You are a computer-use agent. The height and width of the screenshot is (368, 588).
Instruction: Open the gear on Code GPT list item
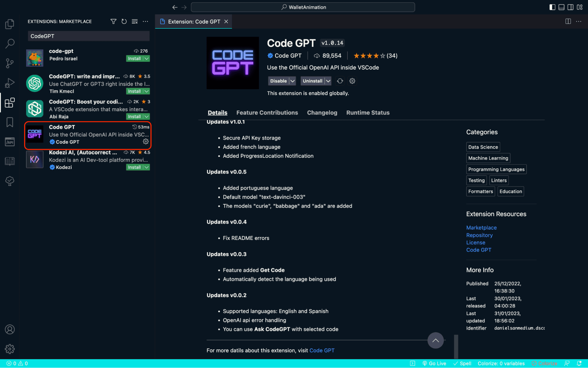pyautogui.click(x=146, y=142)
